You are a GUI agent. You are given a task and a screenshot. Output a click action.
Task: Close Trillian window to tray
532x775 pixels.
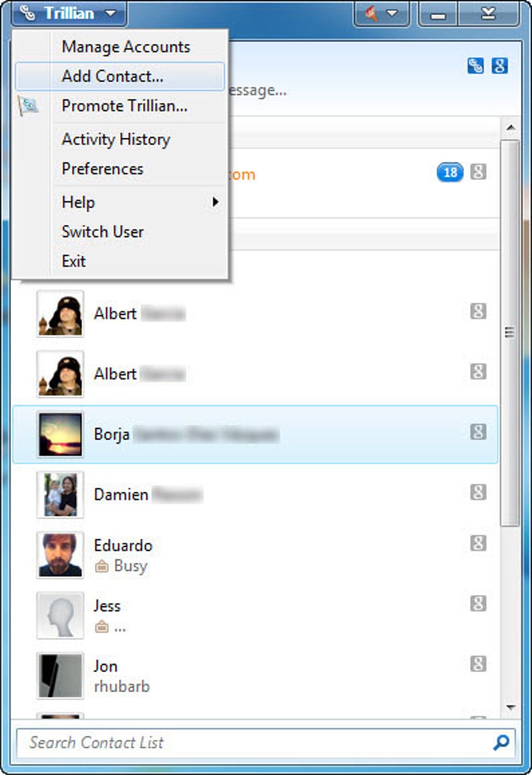click(488, 14)
